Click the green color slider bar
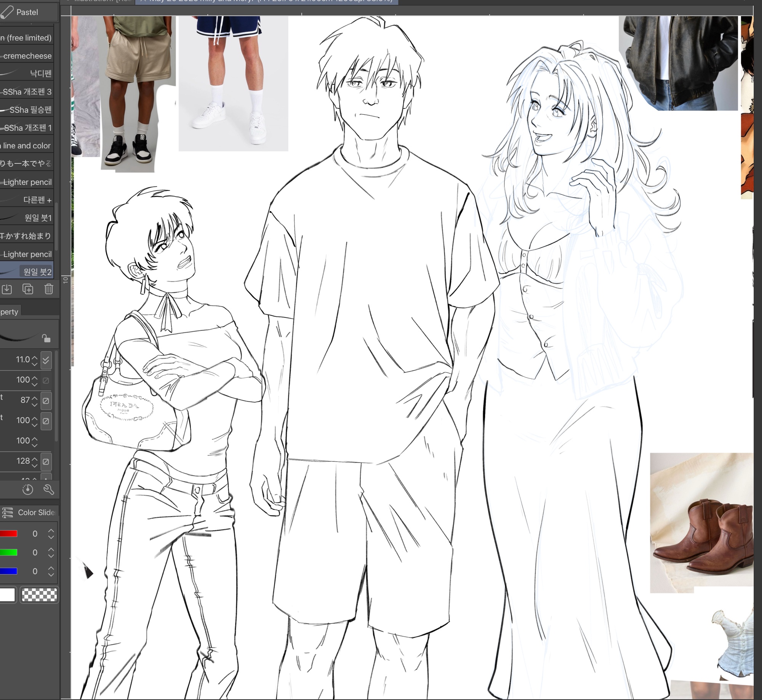Screen dimensions: 762x700 [8, 552]
